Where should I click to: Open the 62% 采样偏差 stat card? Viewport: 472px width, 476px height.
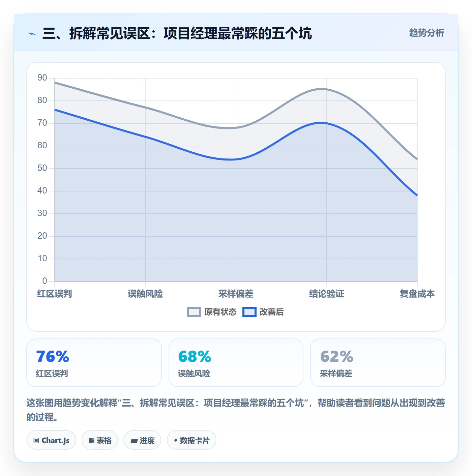pyautogui.click(x=378, y=363)
